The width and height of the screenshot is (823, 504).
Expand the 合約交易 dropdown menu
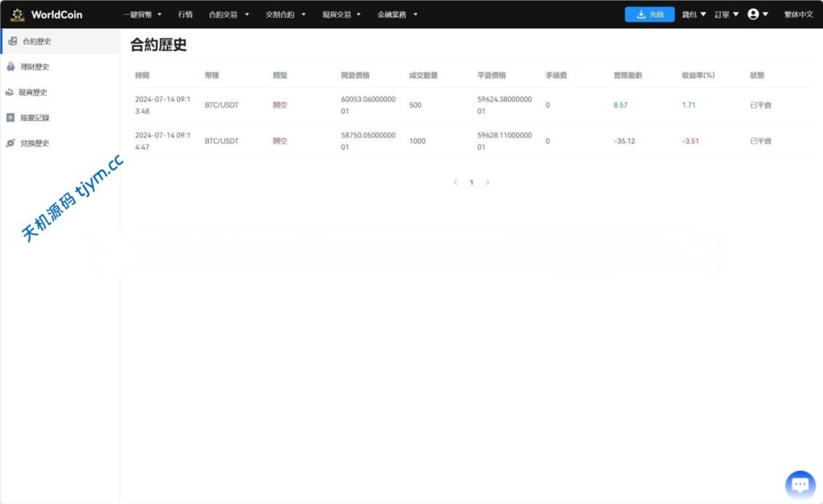228,14
